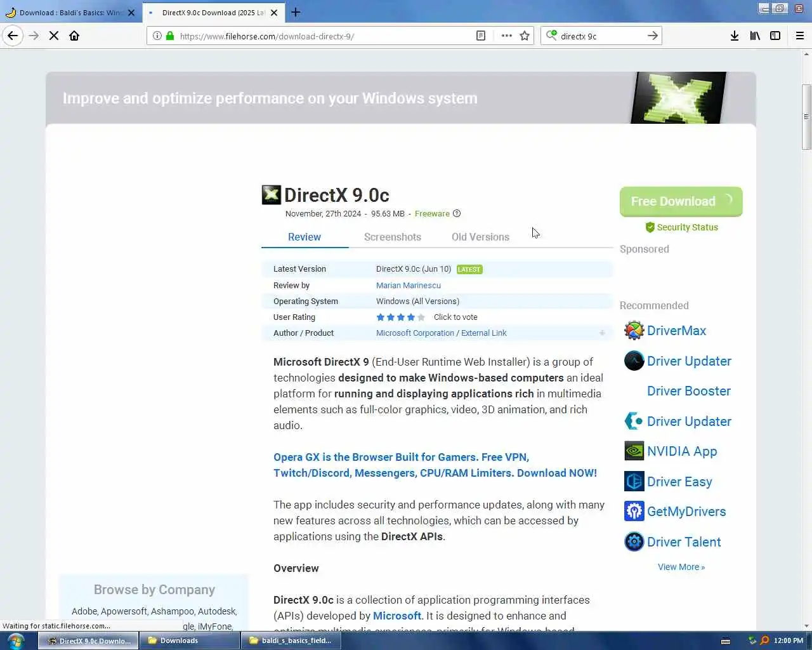Click the teal Driver Updater icon

634,421
